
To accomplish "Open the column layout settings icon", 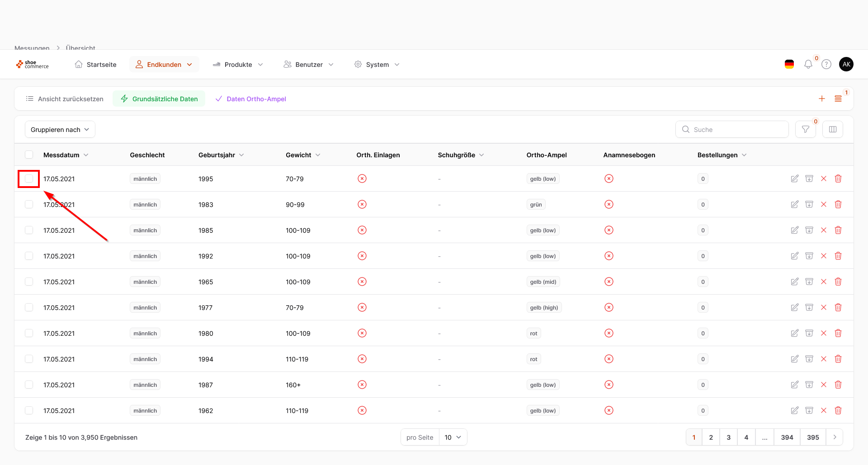I will point(832,130).
